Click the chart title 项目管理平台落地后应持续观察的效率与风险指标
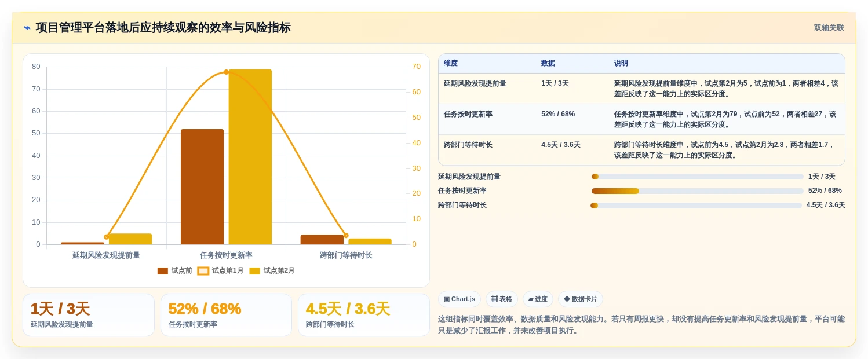The width and height of the screenshot is (868, 359). click(163, 28)
